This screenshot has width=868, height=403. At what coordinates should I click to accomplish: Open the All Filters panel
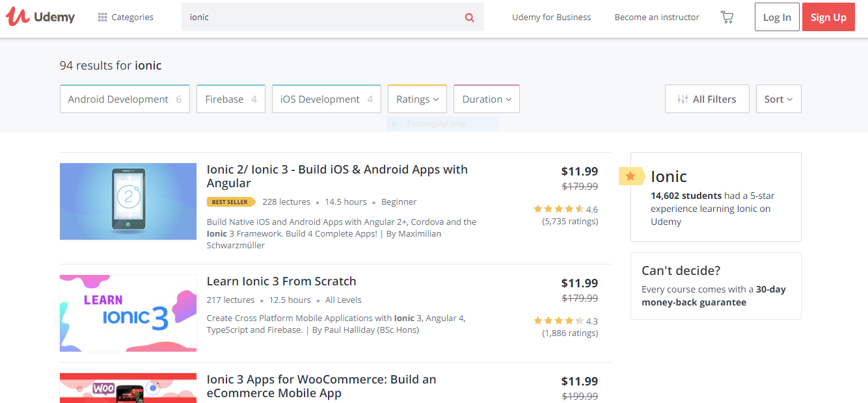(707, 99)
